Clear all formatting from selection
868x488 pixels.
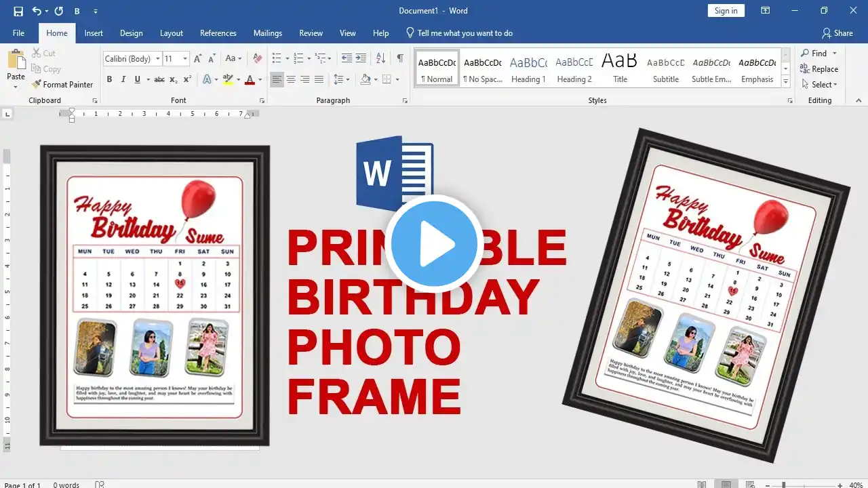257,59
